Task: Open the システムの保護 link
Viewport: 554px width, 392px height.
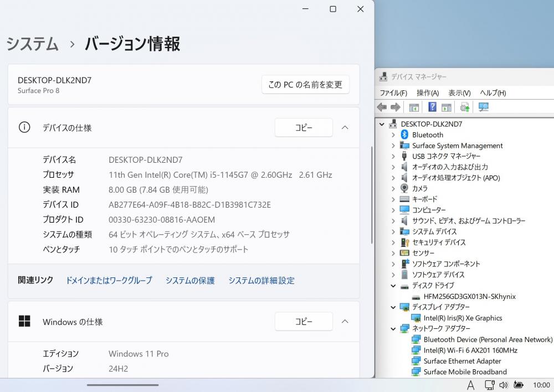Action: 190,280
